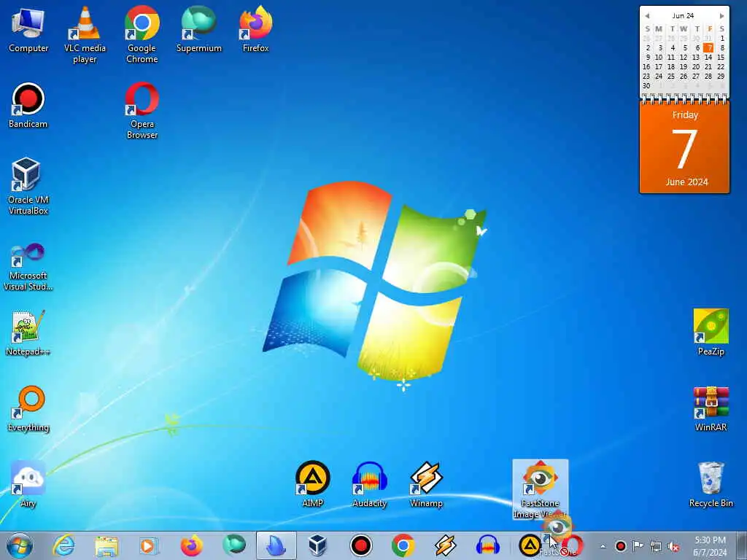
Task: Select the Airy desktop shortcut
Action: pyautogui.click(x=28, y=484)
